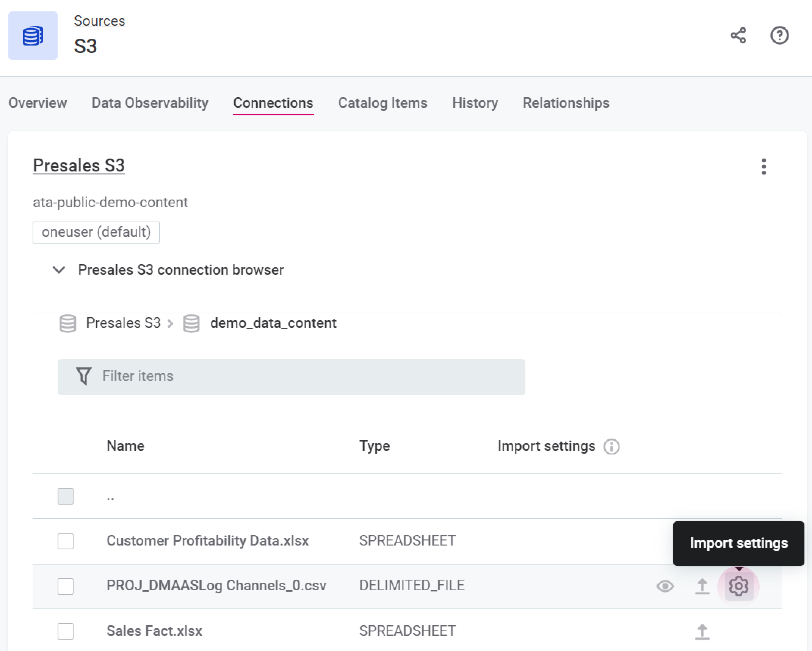Click the preview eye icon for PROJ_DMaaSLog
This screenshot has height=651, width=812.
click(x=665, y=585)
